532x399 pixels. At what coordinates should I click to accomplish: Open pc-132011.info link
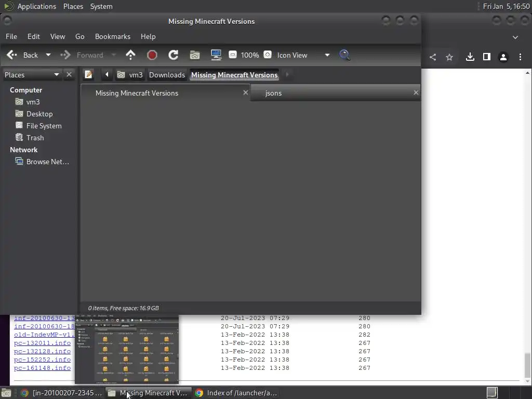click(x=43, y=343)
